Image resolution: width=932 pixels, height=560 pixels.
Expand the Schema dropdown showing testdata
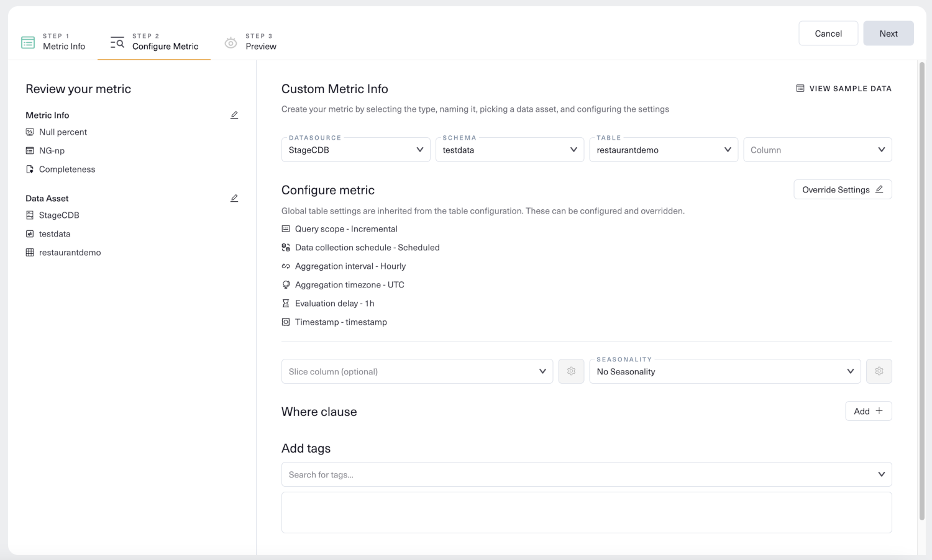[x=509, y=150]
